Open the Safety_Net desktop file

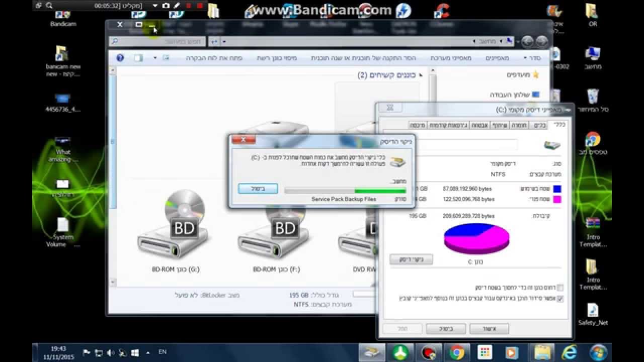click(593, 314)
